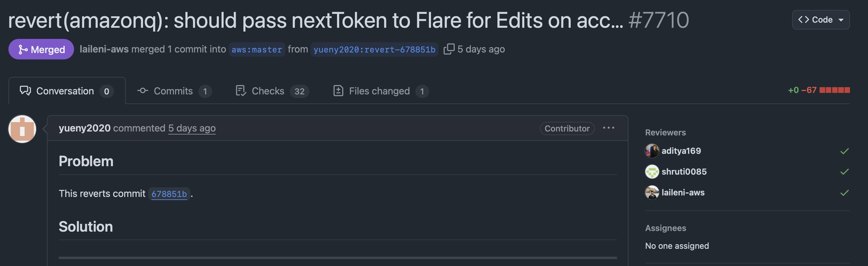View aditya169's approval checkmark
The width and height of the screenshot is (868, 266).
click(x=844, y=151)
